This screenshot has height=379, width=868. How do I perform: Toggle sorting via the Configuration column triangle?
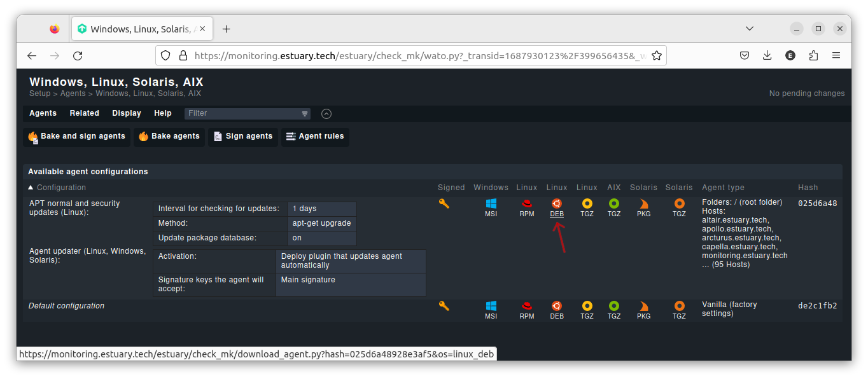[x=31, y=187]
